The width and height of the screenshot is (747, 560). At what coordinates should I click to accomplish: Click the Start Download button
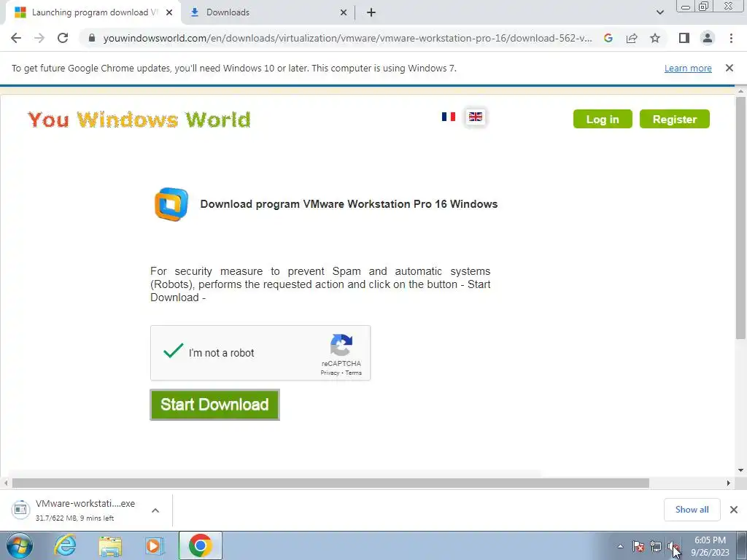tap(214, 405)
